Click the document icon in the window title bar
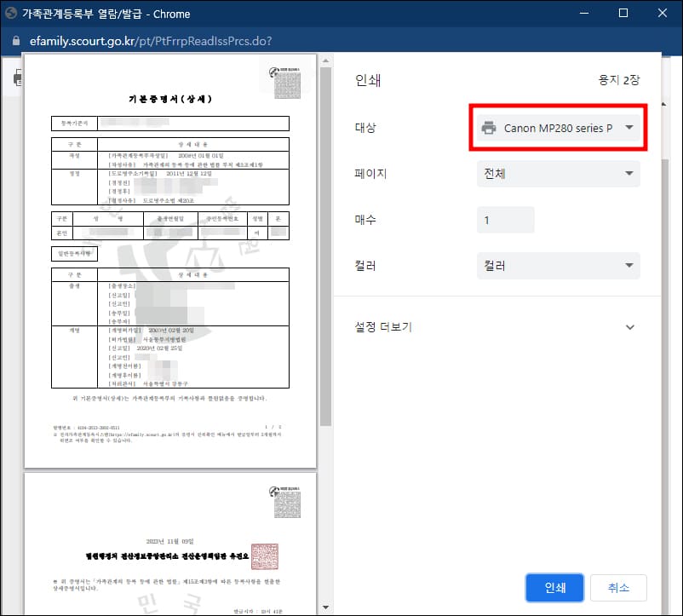 (12, 13)
